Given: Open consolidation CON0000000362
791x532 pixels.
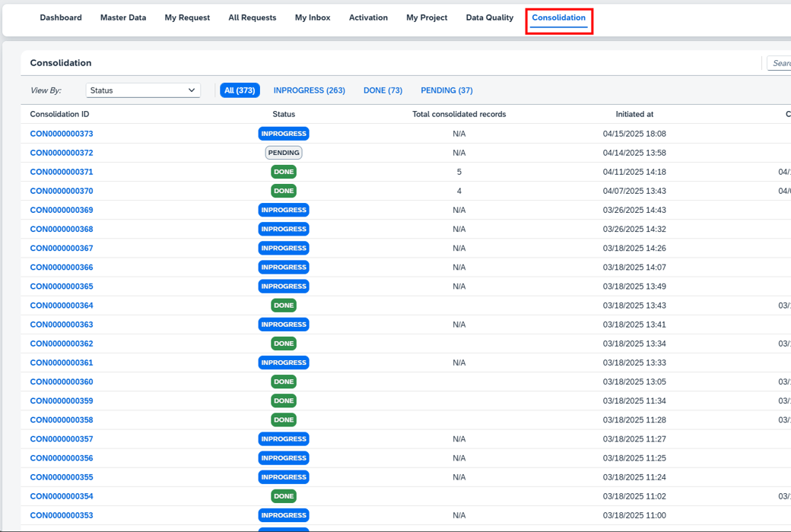Looking at the screenshot, I should click(61, 344).
